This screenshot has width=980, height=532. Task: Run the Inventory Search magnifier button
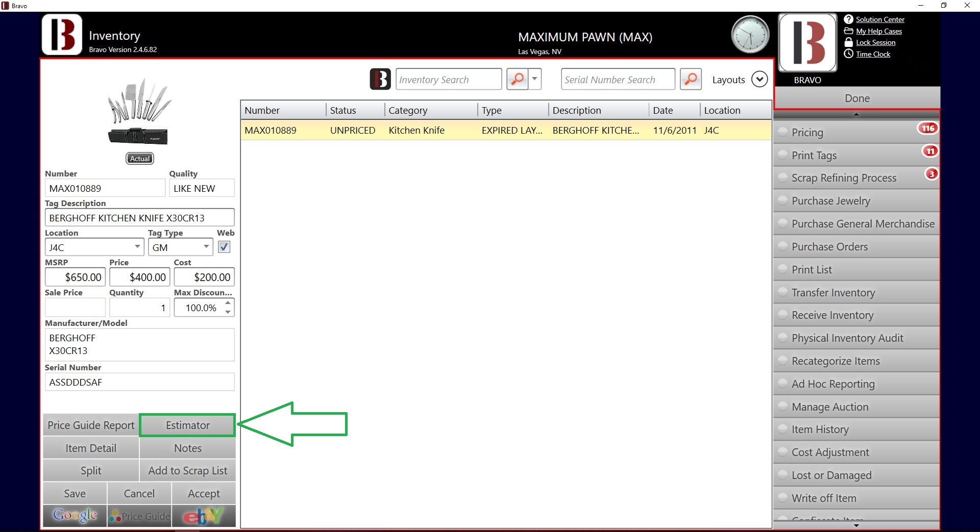tap(517, 79)
